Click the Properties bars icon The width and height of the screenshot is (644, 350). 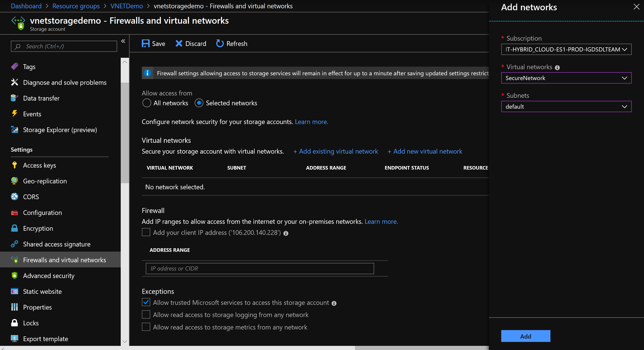coord(15,307)
